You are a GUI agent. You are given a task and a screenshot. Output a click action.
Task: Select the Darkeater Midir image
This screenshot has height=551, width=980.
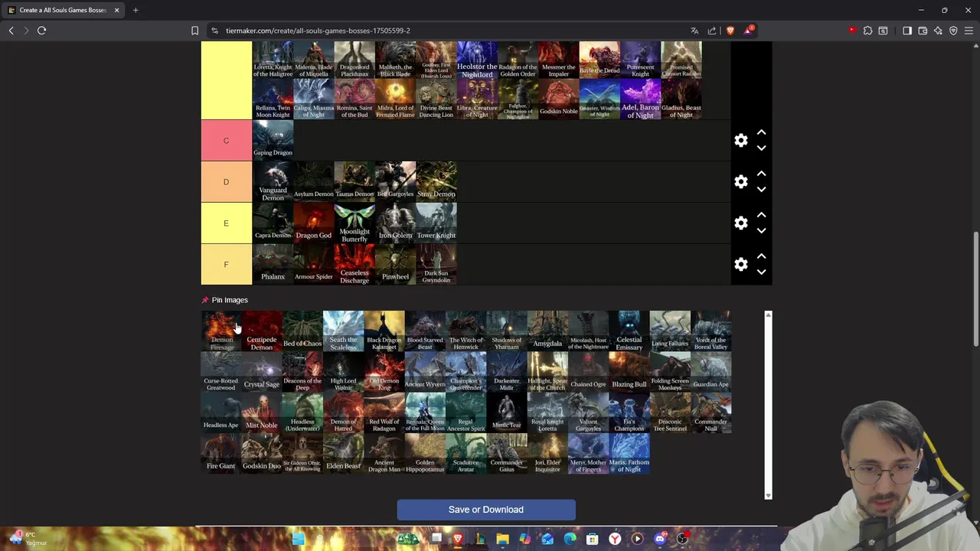click(x=507, y=372)
